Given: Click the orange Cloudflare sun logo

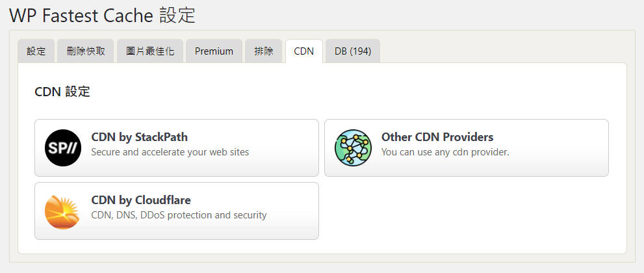Looking at the screenshot, I should point(62,211).
